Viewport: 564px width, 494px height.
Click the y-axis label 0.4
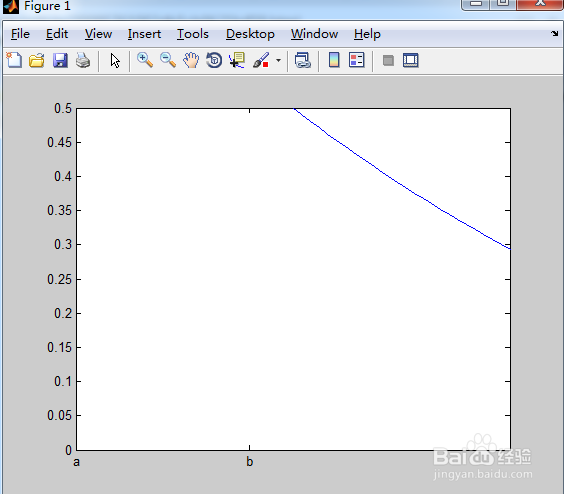click(63, 176)
